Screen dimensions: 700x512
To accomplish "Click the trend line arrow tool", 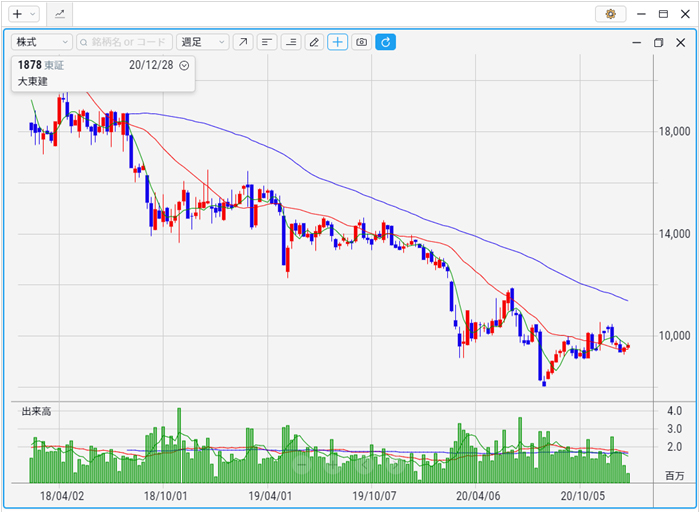I will (x=243, y=42).
